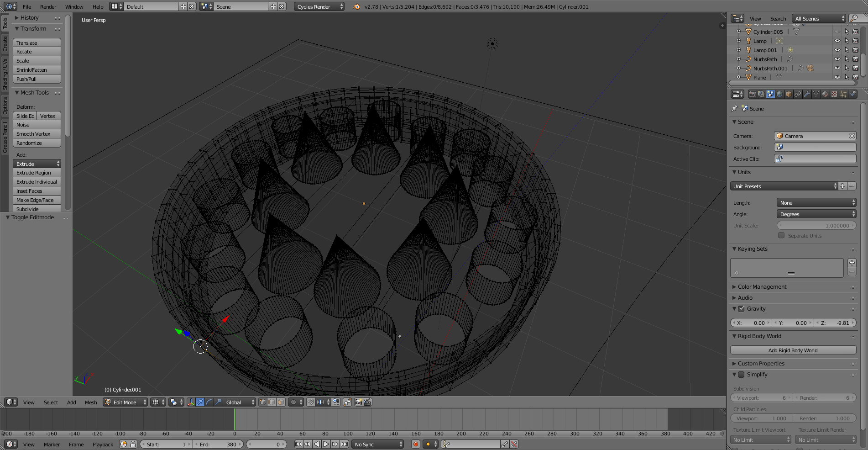Open the No Sync playback dropdown

point(378,444)
